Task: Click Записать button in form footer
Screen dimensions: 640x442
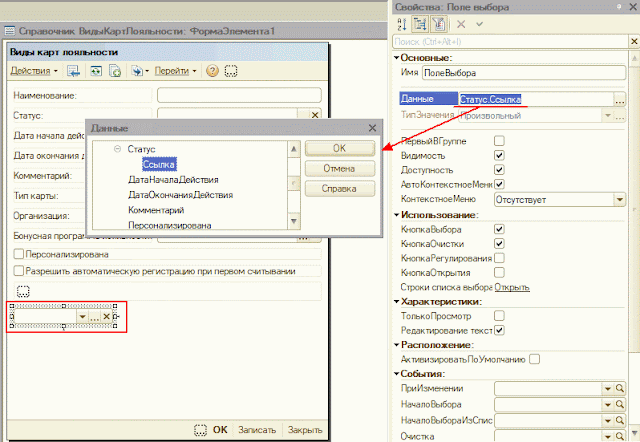Action: pos(257,430)
